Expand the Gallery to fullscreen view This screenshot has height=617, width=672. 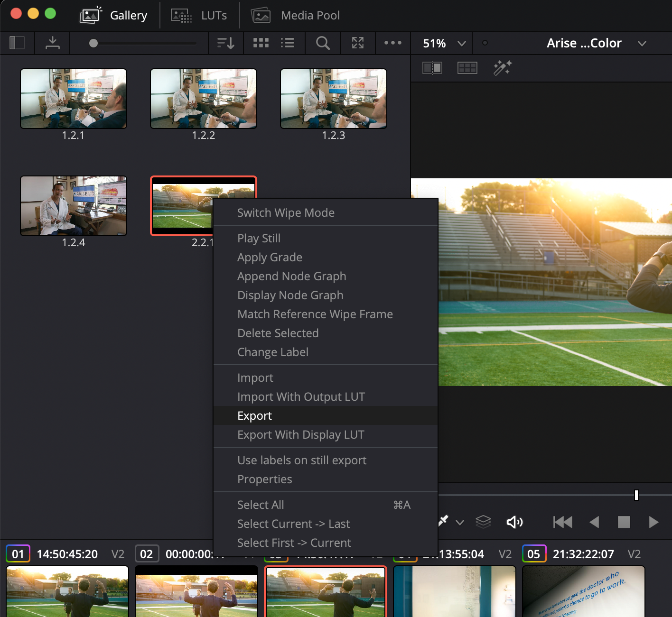357,43
